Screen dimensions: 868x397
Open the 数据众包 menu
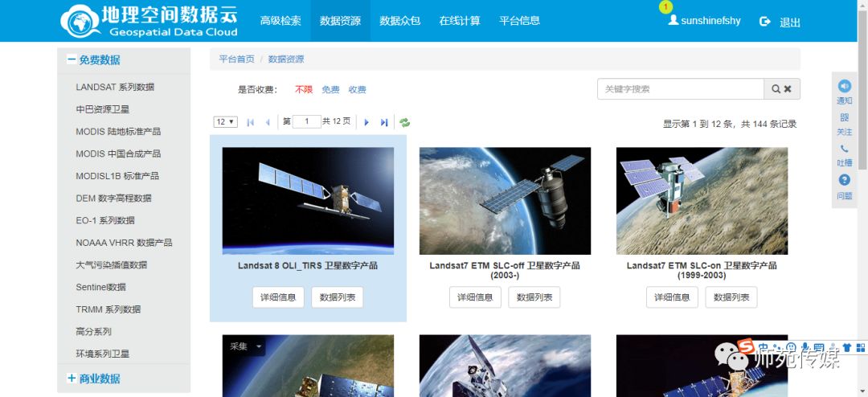[400, 21]
